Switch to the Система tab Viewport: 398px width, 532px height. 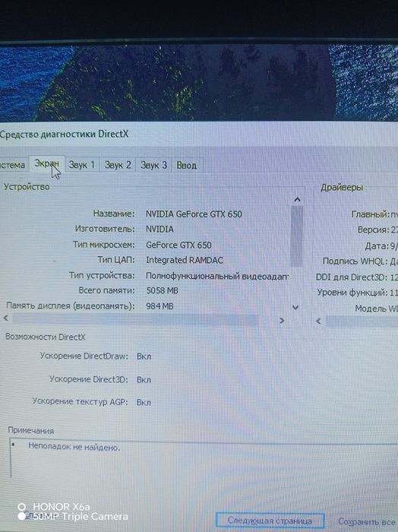point(13,165)
